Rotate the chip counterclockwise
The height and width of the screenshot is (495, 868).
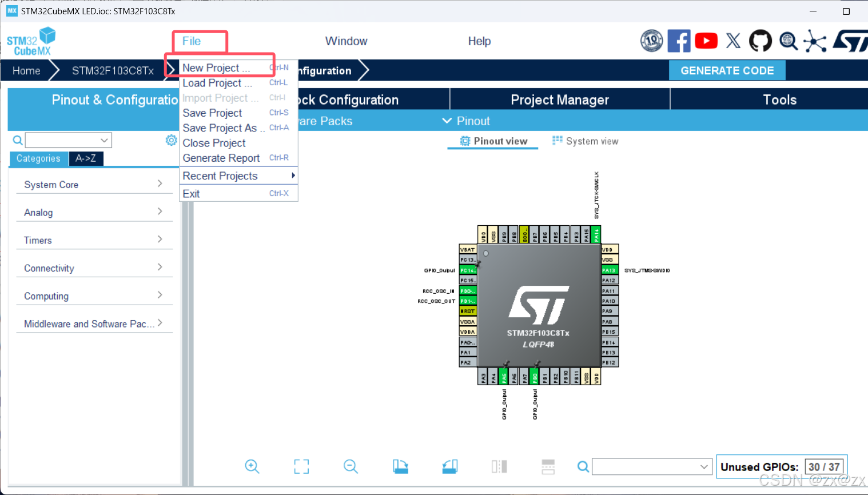pyautogui.click(x=450, y=466)
